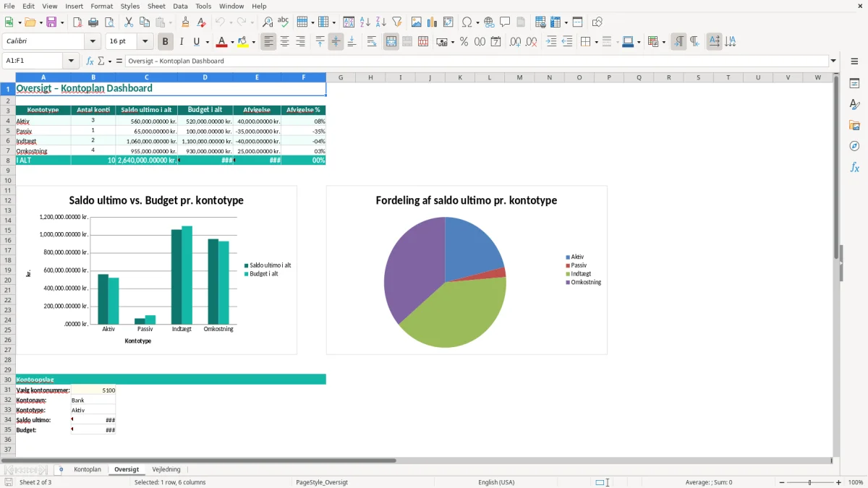Add a decimal place
Screen dimensions: 868x488
(x=515, y=42)
